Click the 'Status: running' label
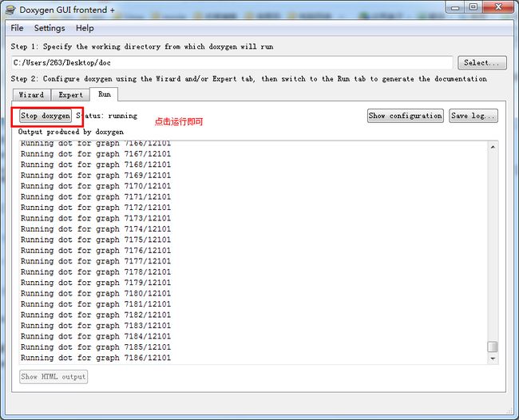Image resolution: width=519 pixels, height=420 pixels. click(x=106, y=116)
